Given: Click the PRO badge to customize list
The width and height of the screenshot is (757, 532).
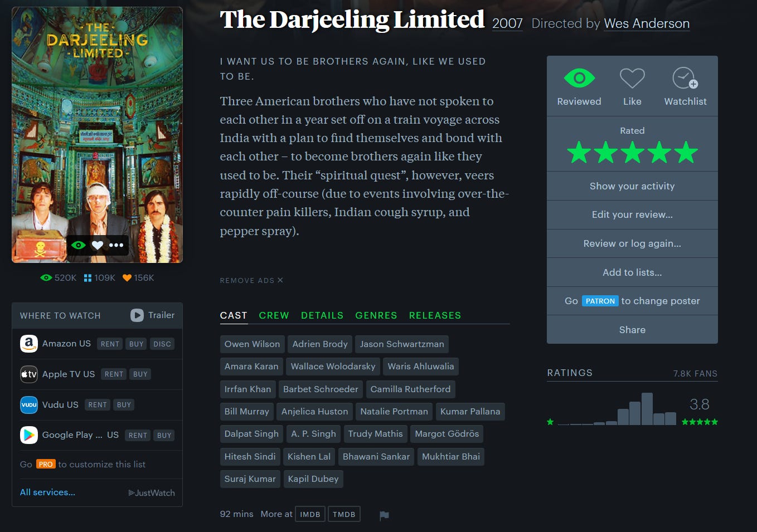Looking at the screenshot, I should [x=46, y=464].
